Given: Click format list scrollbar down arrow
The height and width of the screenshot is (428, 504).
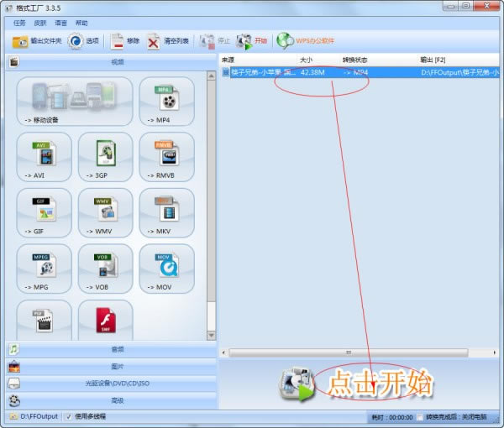Looking at the screenshot, I should (211, 336).
